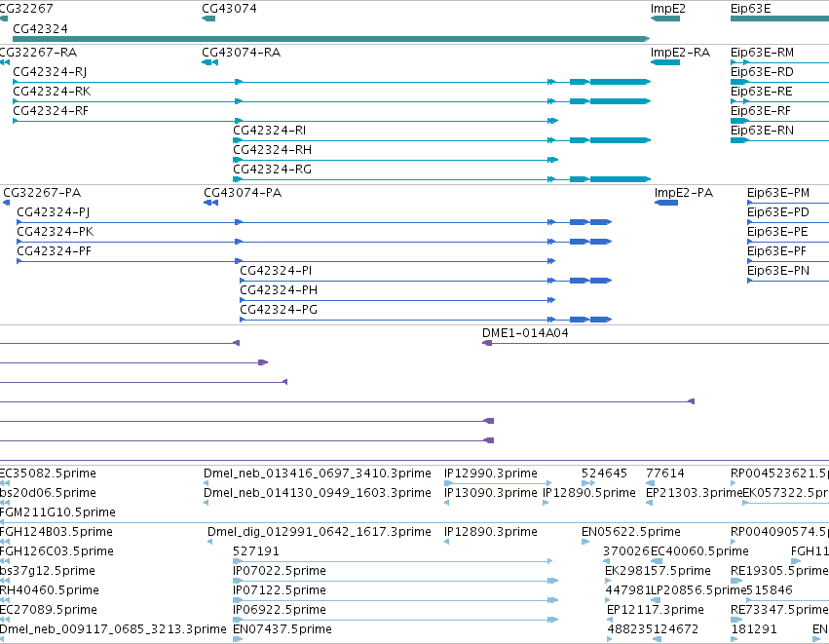Open the CG43074-PA protein label
The width and height of the screenshot is (829, 644).
point(243,193)
